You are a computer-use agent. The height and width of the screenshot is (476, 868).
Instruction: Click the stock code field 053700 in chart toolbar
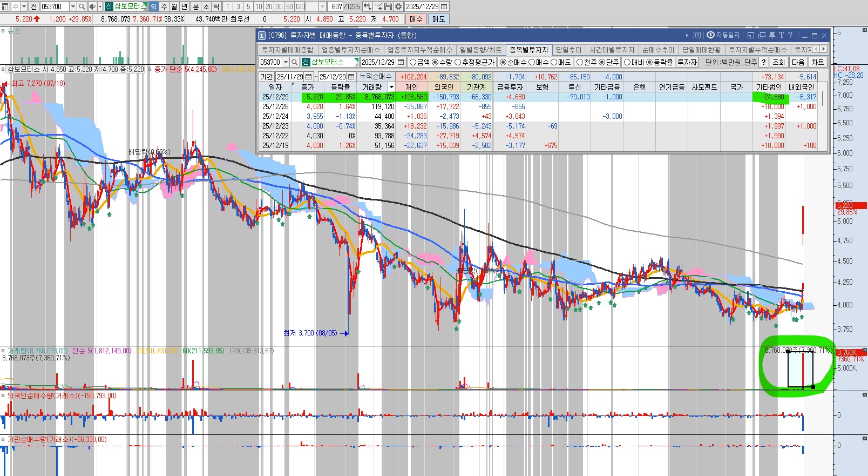(55, 6)
